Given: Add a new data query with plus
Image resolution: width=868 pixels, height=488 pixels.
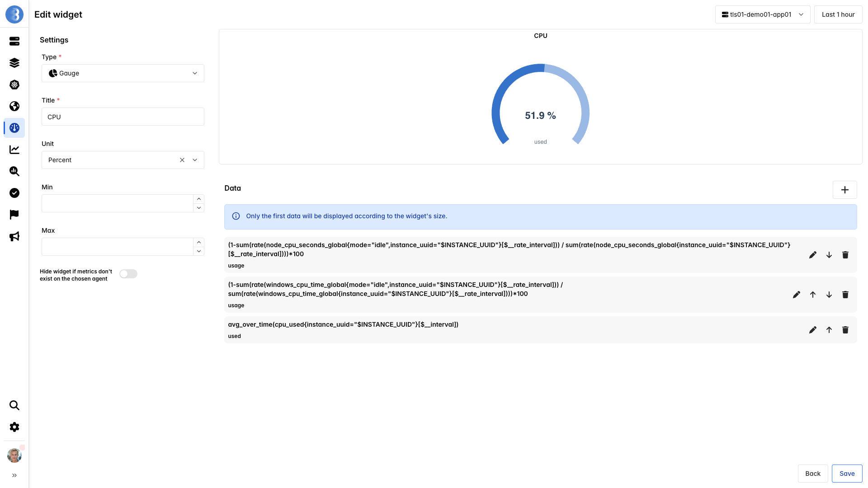Looking at the screenshot, I should pos(845,190).
